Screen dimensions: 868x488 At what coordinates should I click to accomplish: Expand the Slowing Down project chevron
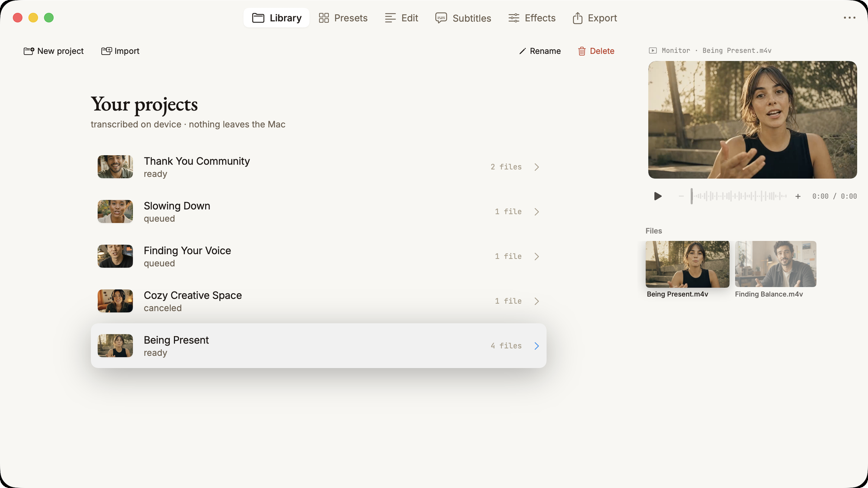[x=537, y=212]
